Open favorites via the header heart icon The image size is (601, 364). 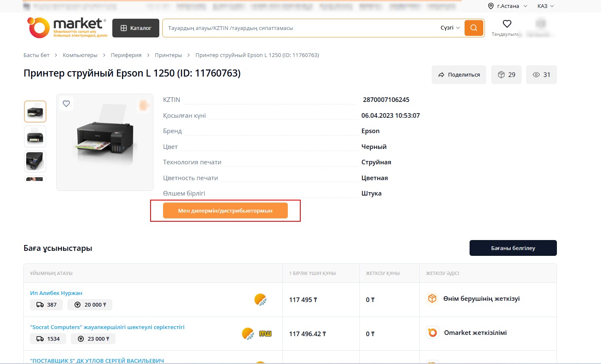pos(507,24)
